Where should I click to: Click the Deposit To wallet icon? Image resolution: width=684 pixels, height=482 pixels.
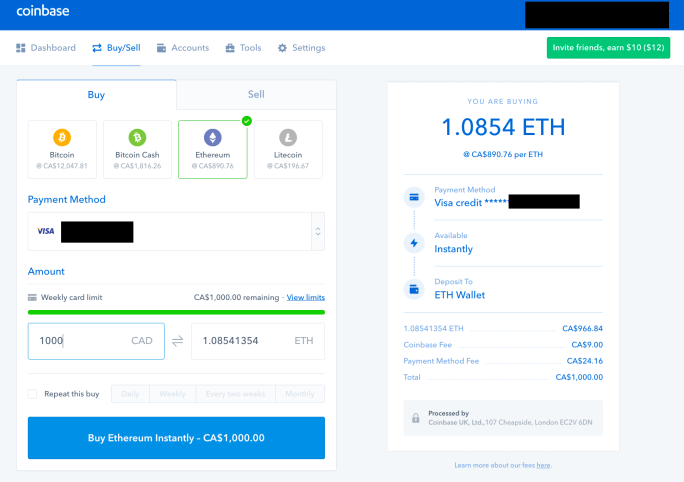coord(414,289)
